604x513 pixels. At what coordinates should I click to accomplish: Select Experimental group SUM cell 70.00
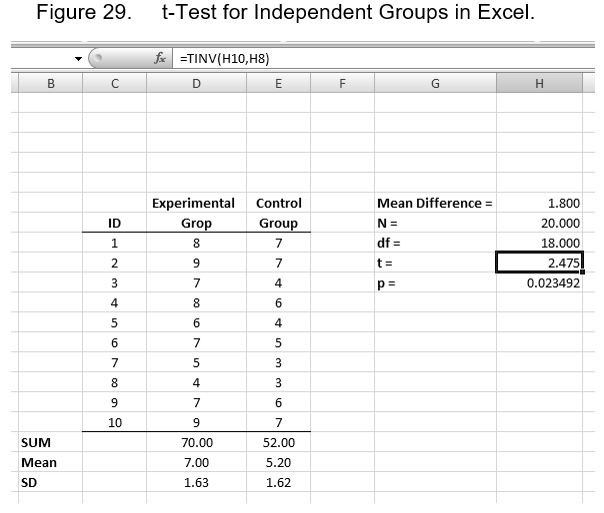(x=196, y=442)
